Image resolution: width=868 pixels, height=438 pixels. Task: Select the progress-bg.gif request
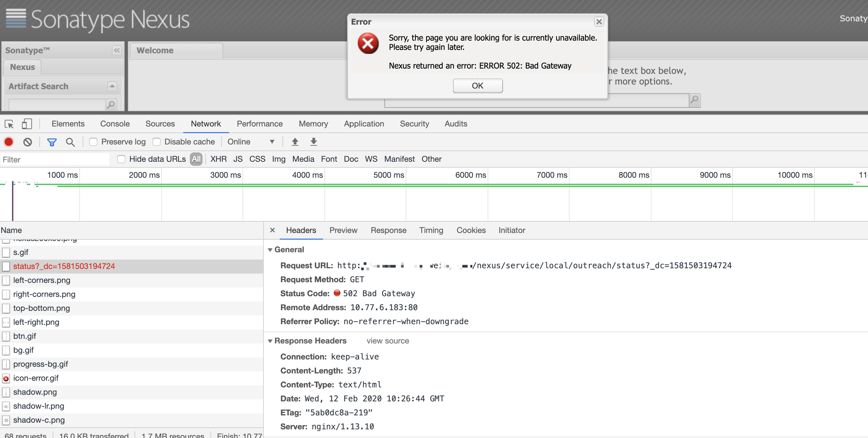pyautogui.click(x=132, y=364)
